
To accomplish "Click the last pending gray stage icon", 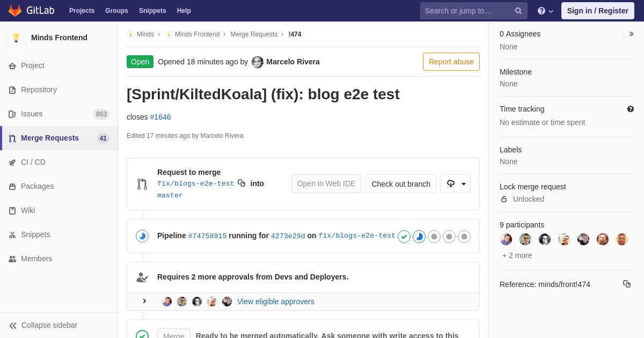I will [x=464, y=237].
